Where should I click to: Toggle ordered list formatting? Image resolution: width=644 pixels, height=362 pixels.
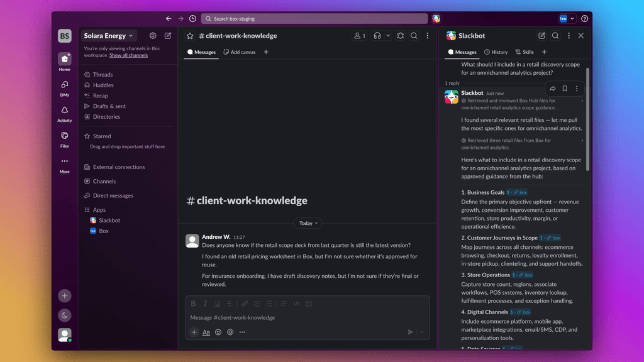tap(257, 304)
